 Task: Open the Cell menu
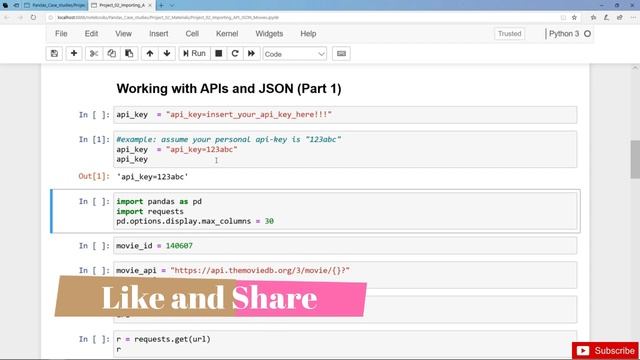tap(192, 34)
